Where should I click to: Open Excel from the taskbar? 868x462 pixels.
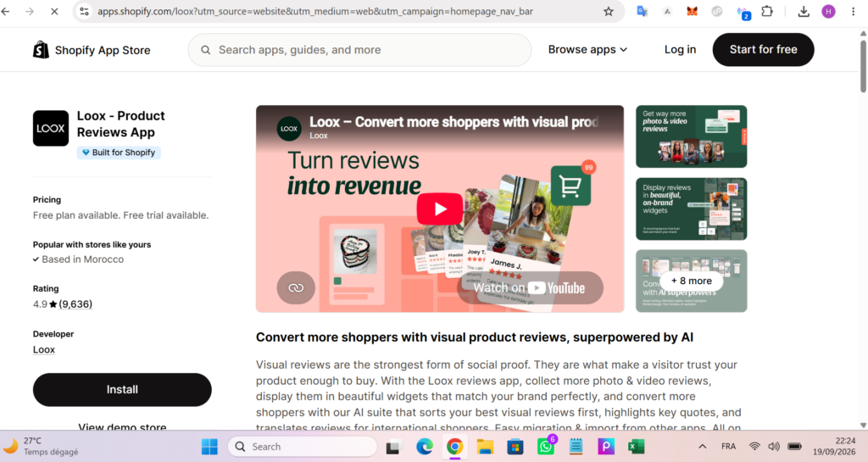(636, 447)
